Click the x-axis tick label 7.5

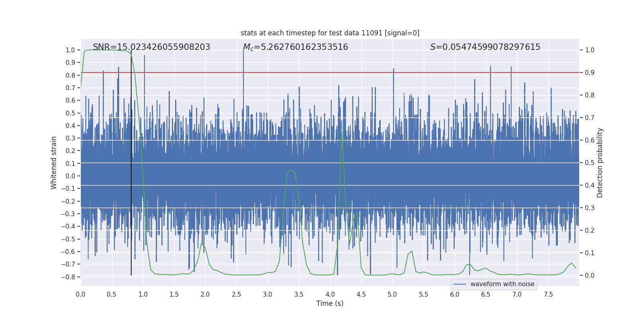548,294
